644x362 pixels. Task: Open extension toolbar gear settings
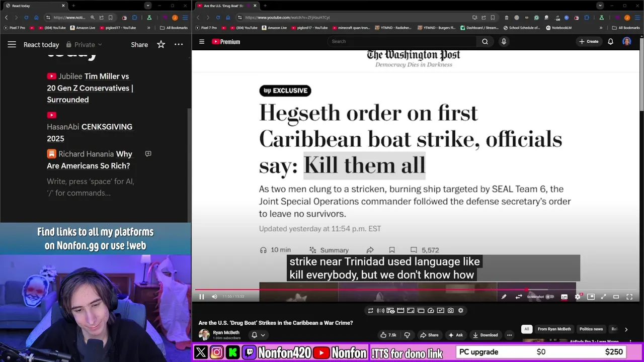coord(461,311)
